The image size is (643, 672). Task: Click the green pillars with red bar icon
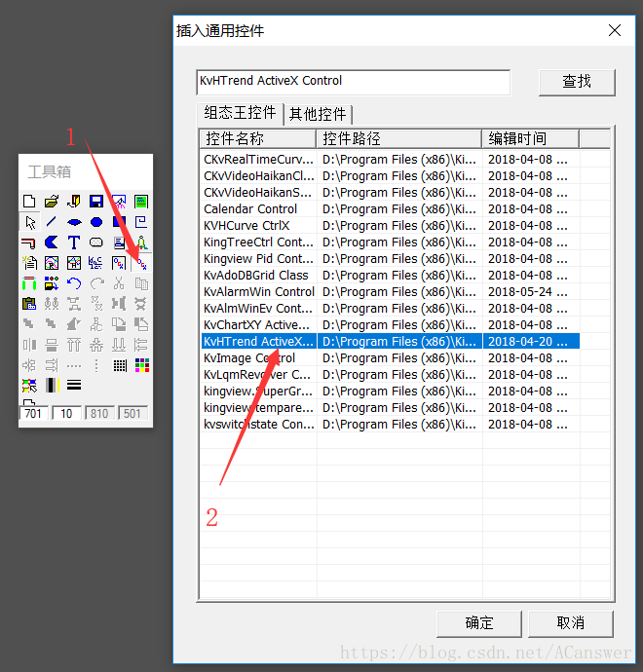click(29, 283)
